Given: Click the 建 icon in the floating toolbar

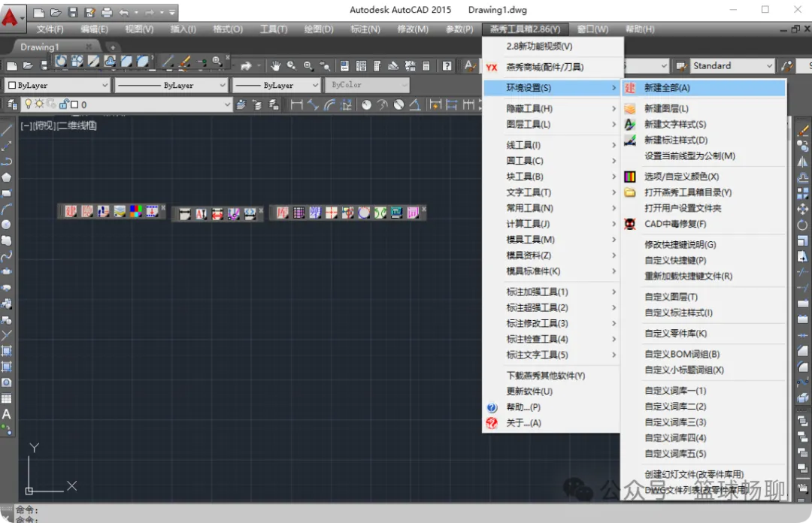Looking at the screenshot, I should pyautogui.click(x=71, y=211).
